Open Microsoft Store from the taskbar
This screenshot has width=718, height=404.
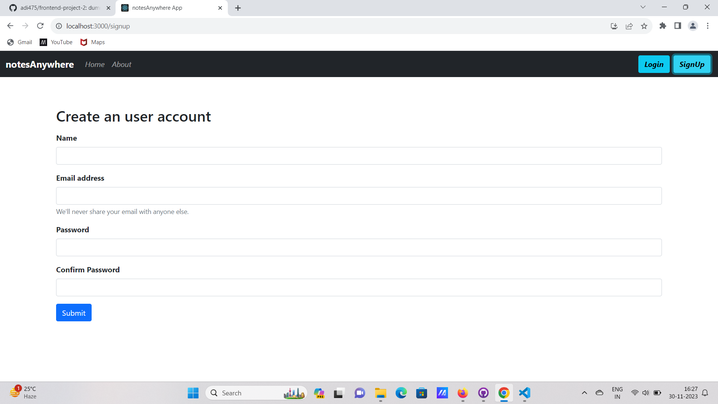pos(421,393)
